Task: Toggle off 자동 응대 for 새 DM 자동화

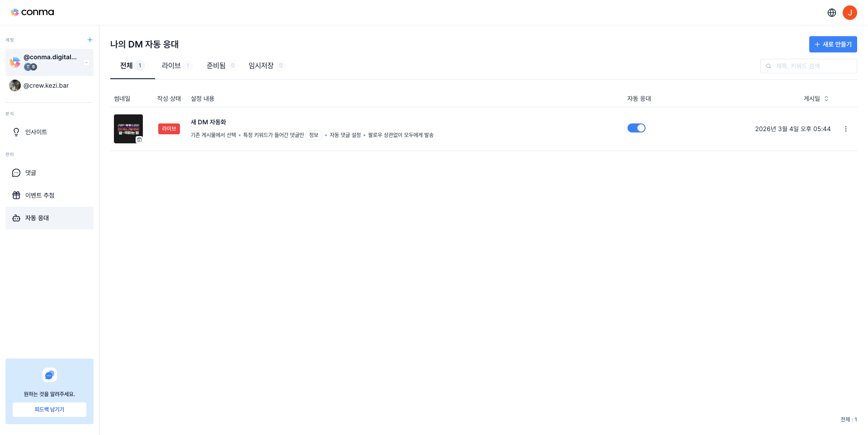Action: pos(636,128)
